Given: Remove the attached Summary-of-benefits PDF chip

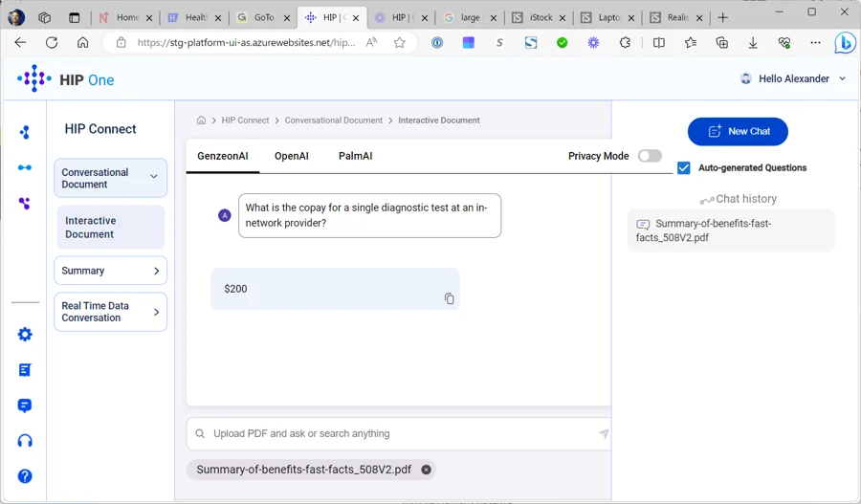Looking at the screenshot, I should (x=426, y=470).
